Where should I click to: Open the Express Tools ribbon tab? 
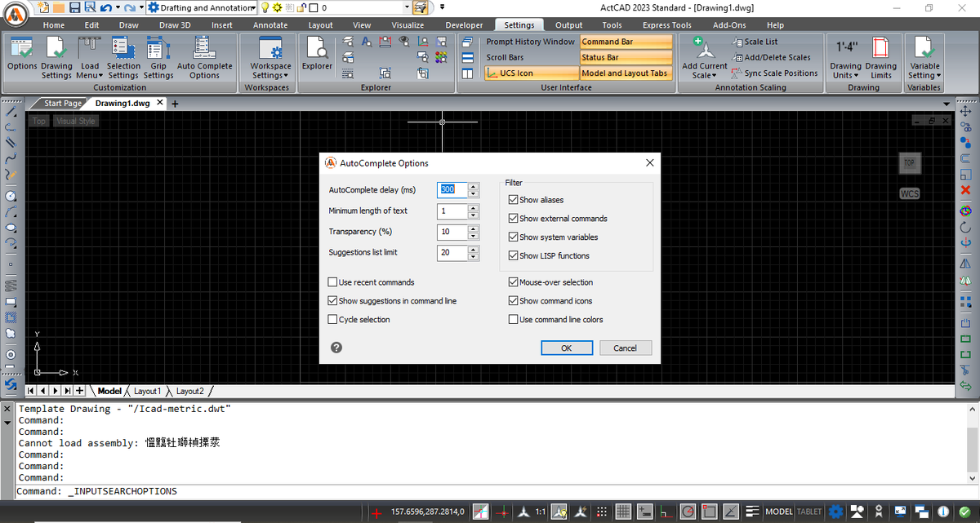click(667, 25)
